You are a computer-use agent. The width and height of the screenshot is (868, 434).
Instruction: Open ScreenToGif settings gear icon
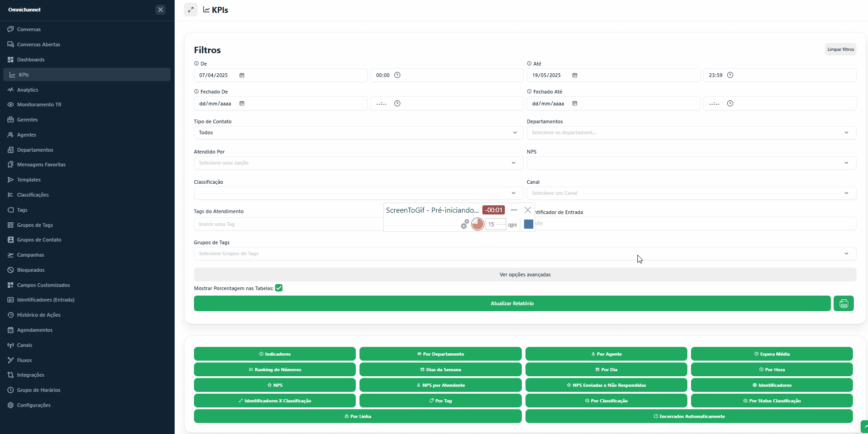pyautogui.click(x=464, y=224)
